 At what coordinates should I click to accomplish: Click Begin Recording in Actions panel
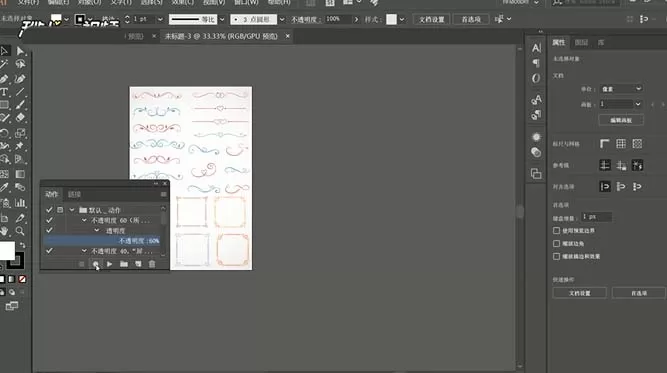[x=95, y=264]
